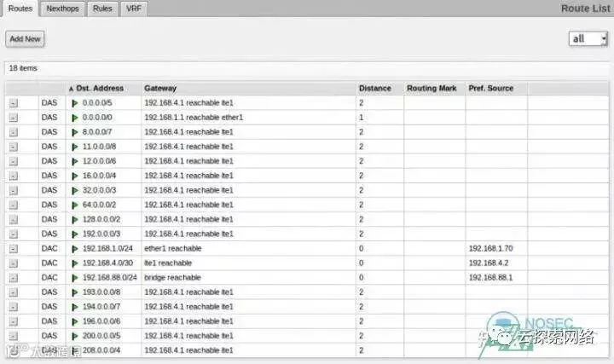Click distance value 1 of 0.0.0.0/0 row
614x364 pixels.
pos(361,118)
